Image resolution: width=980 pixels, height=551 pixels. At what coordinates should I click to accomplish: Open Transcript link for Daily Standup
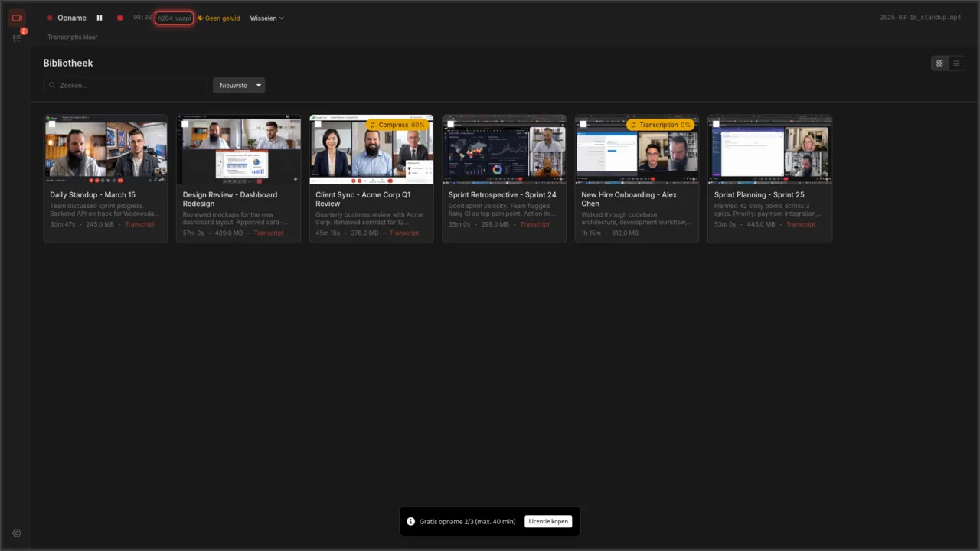[x=139, y=224]
